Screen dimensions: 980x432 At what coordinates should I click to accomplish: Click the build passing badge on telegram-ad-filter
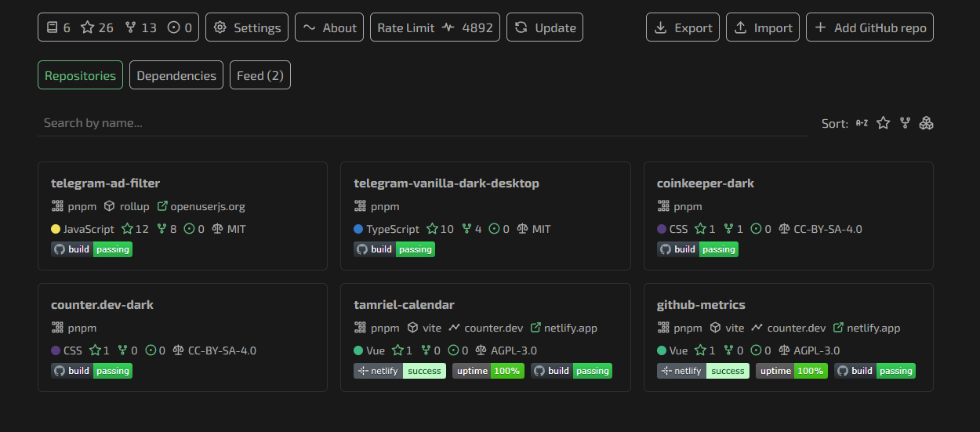92,249
